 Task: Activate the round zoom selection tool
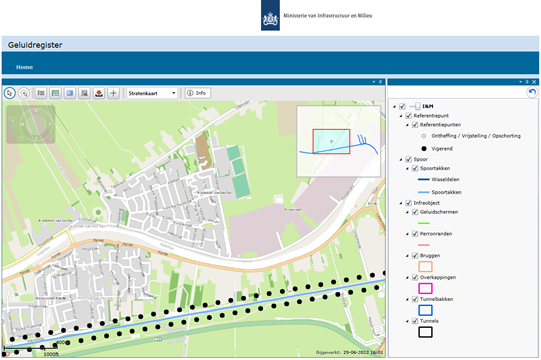[24, 93]
